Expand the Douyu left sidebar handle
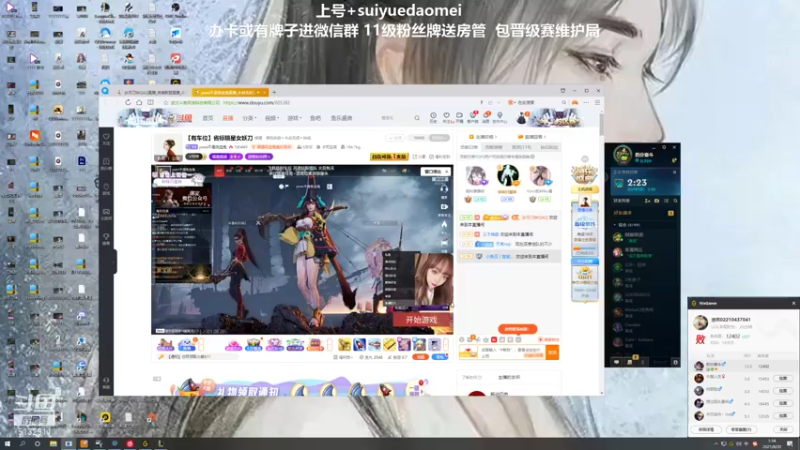Image resolution: width=800 pixels, height=450 pixels. coord(115,261)
